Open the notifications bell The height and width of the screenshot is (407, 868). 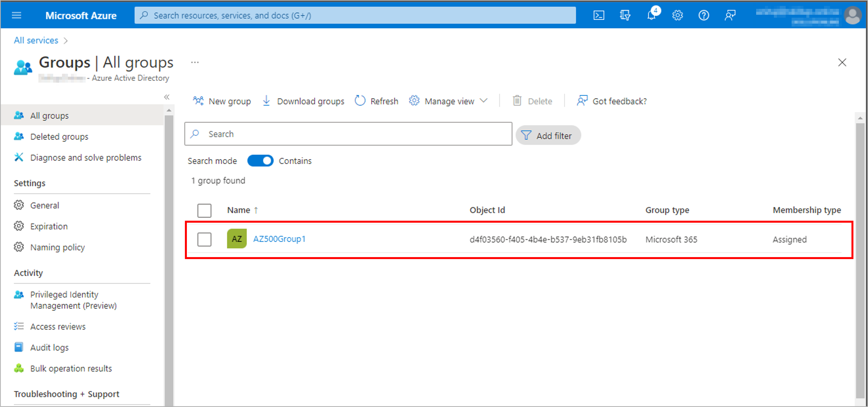pos(651,15)
